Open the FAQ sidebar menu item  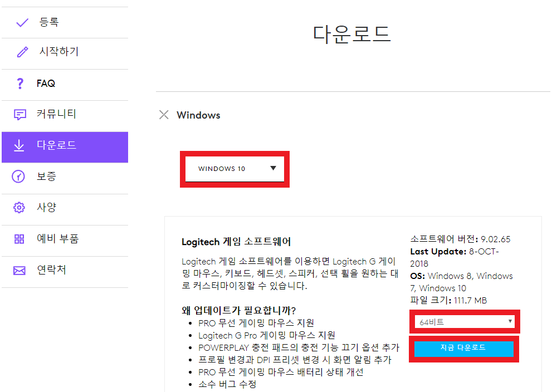[x=65, y=85]
